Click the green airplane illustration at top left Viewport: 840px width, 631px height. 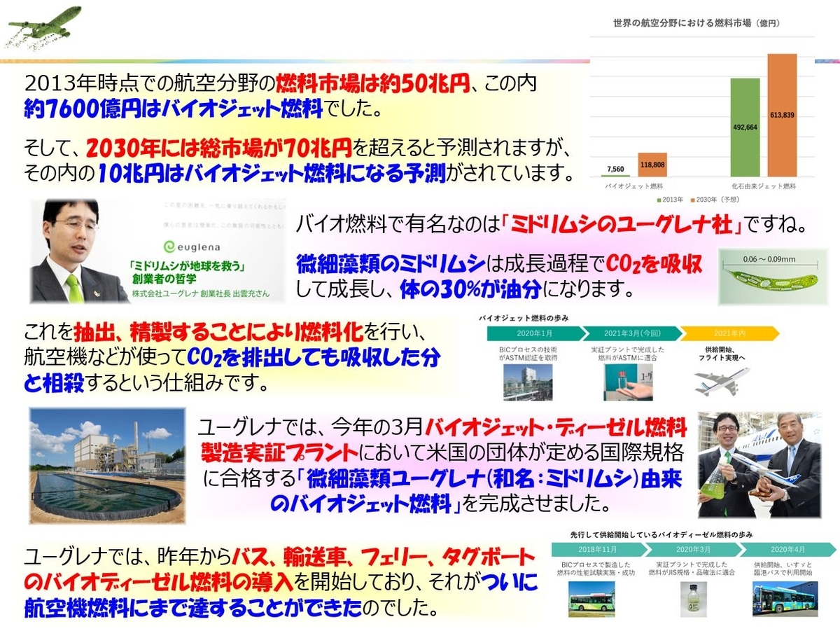[45, 29]
